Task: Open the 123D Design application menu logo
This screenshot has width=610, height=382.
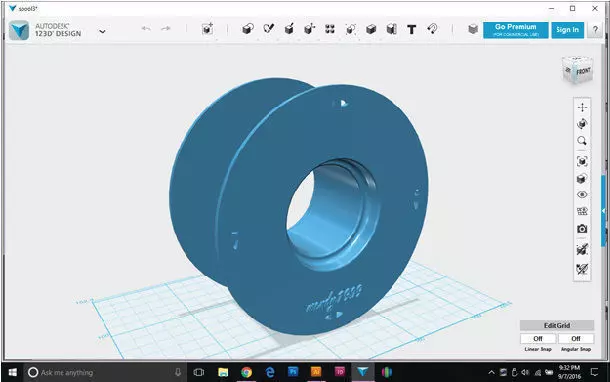Action: [x=19, y=30]
